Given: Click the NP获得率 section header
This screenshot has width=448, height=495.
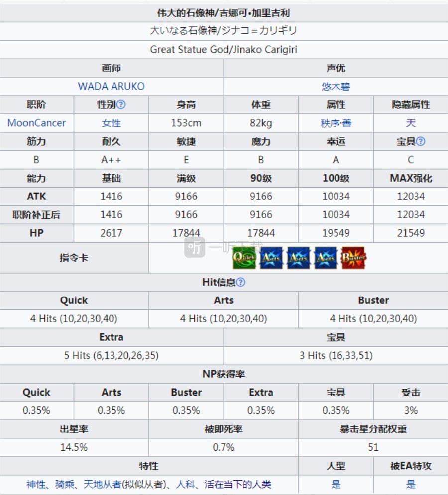Looking at the screenshot, I should 224,374.
